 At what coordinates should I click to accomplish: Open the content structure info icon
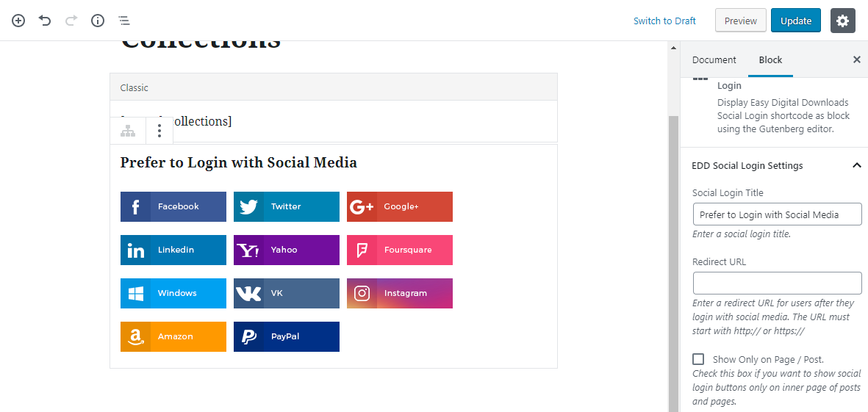click(x=98, y=21)
